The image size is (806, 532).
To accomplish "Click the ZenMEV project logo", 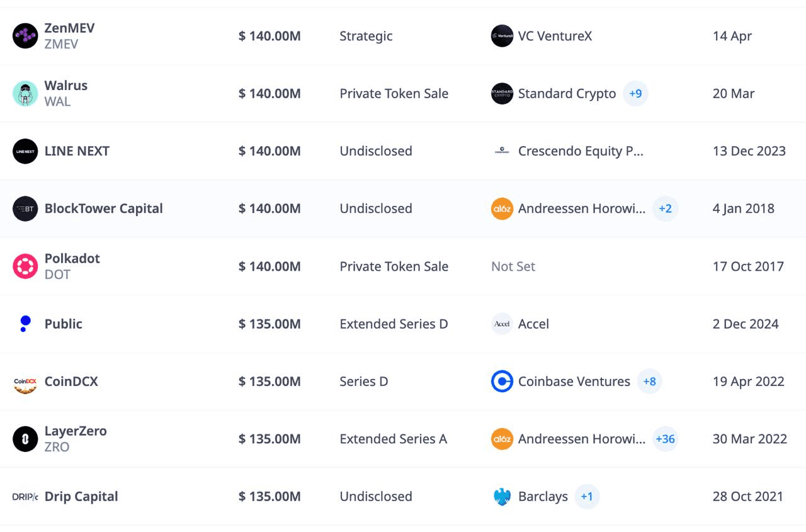I will coord(25,36).
